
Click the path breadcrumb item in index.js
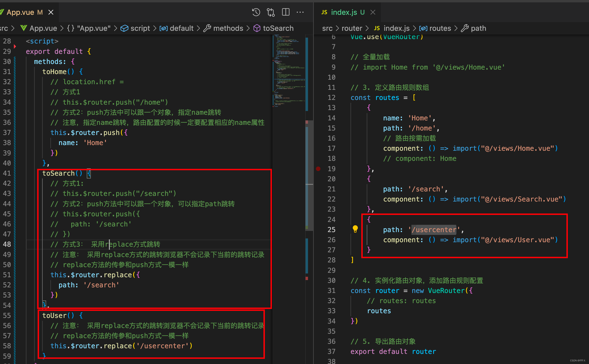[478, 28]
